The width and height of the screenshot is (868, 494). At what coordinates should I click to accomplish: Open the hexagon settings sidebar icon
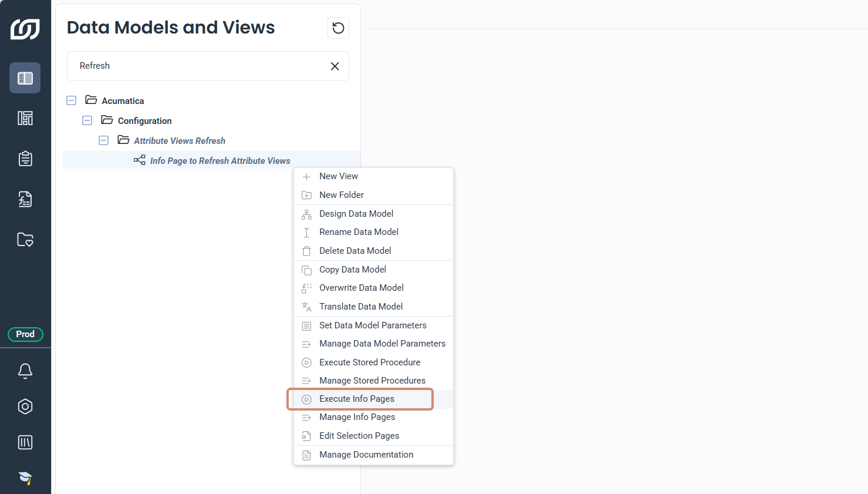pyautogui.click(x=25, y=406)
